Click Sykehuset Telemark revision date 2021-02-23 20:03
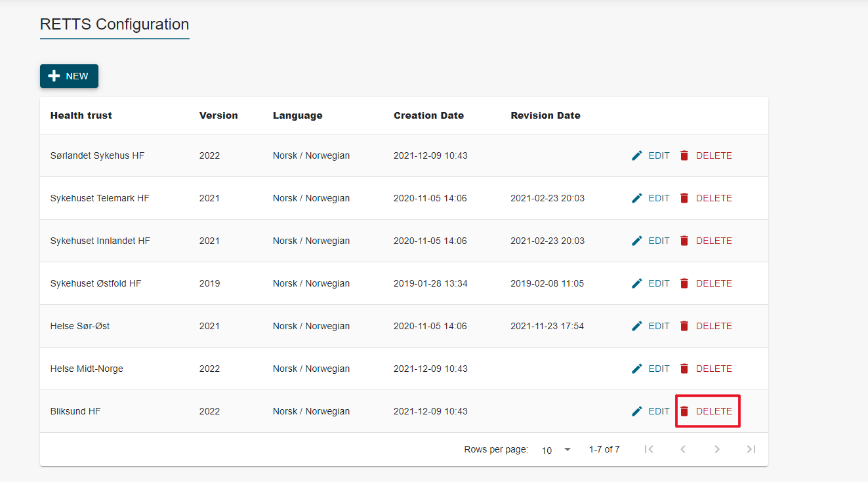 (x=547, y=198)
